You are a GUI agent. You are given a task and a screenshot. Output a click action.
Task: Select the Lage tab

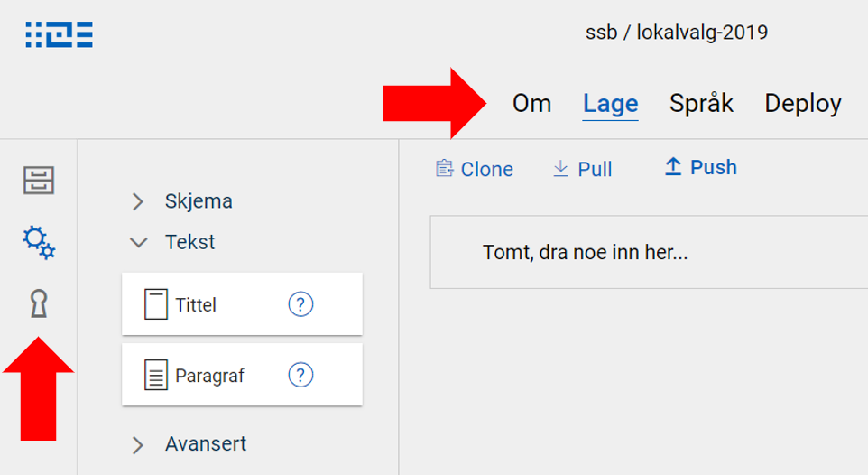point(610,104)
